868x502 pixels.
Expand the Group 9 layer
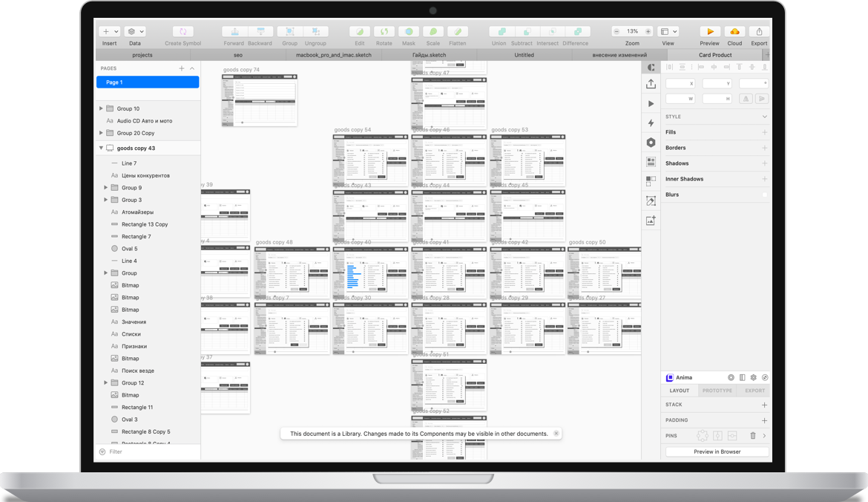pyautogui.click(x=106, y=187)
